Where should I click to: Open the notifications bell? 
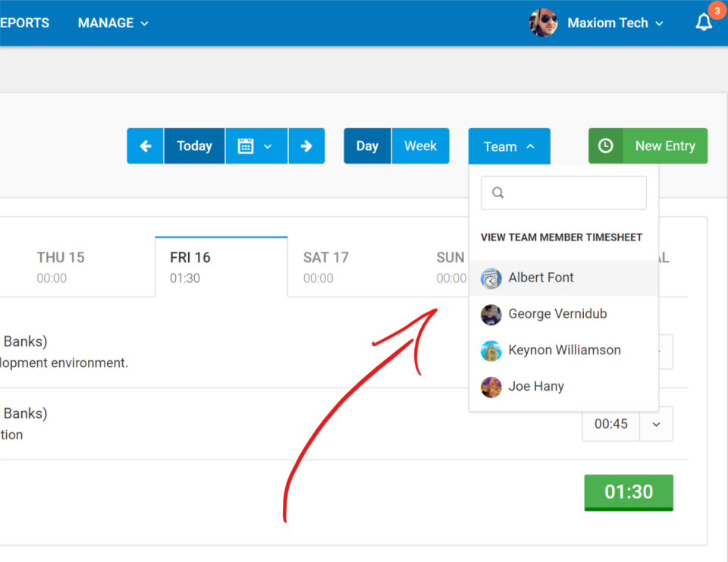(x=704, y=22)
